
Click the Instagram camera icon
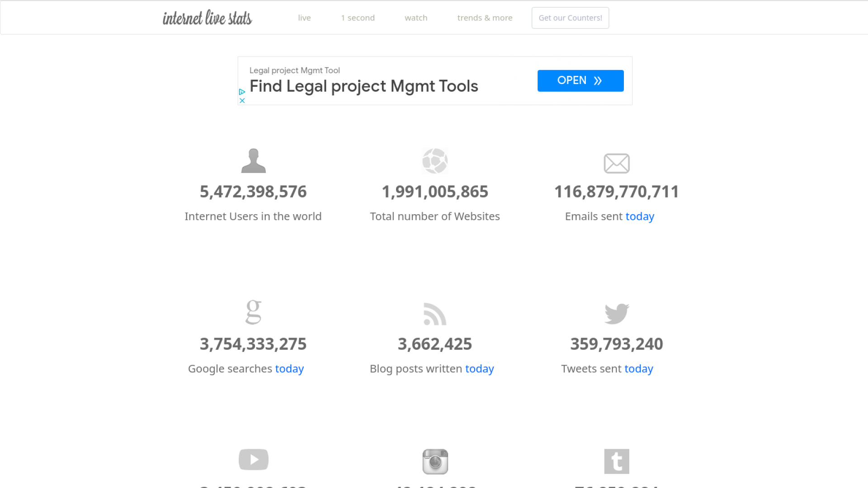[x=435, y=461]
